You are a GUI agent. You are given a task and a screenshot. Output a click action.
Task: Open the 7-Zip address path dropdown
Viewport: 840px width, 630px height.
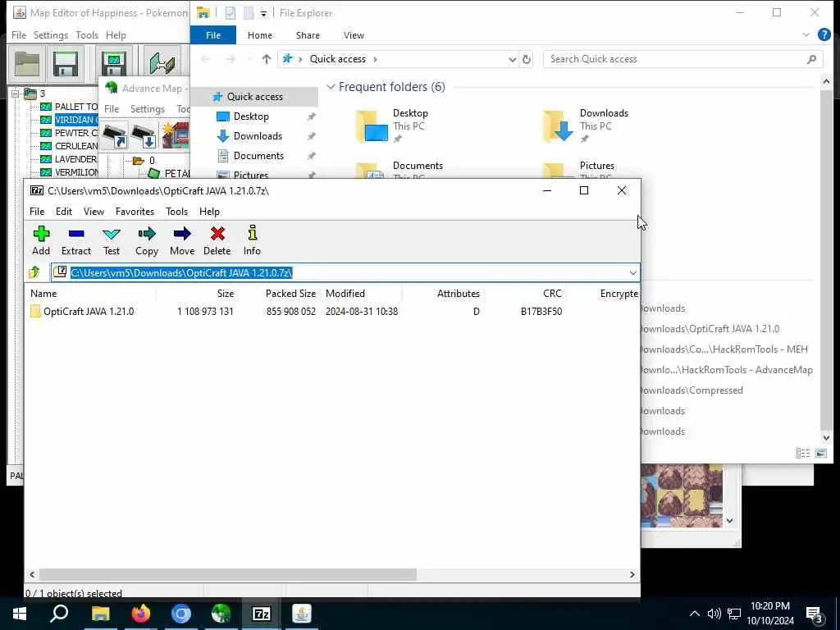click(632, 272)
